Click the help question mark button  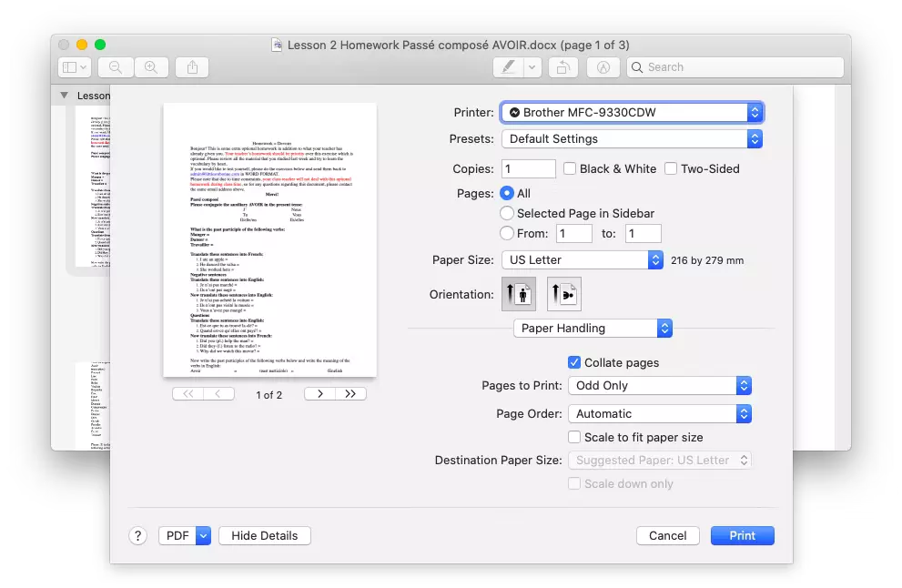click(137, 535)
